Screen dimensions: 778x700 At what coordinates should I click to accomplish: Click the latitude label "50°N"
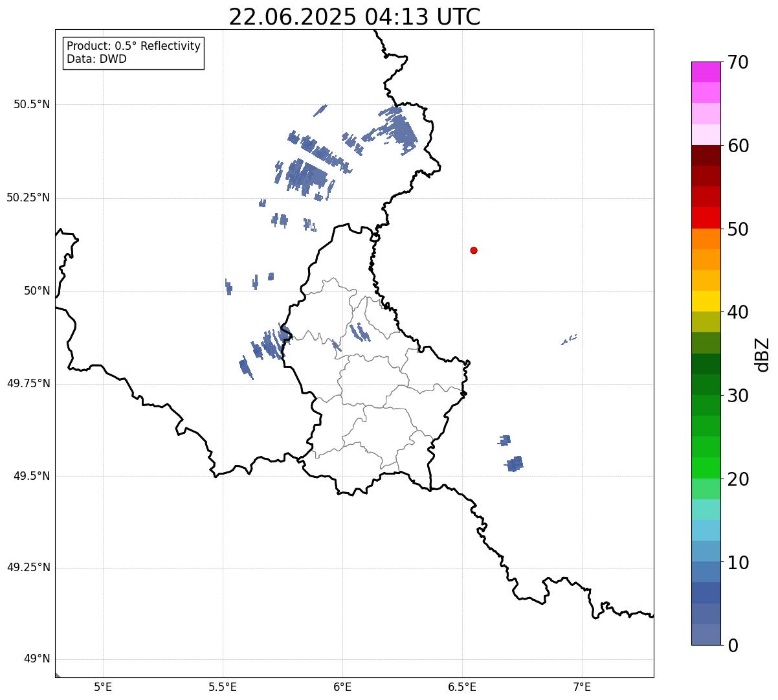pyautogui.click(x=37, y=291)
